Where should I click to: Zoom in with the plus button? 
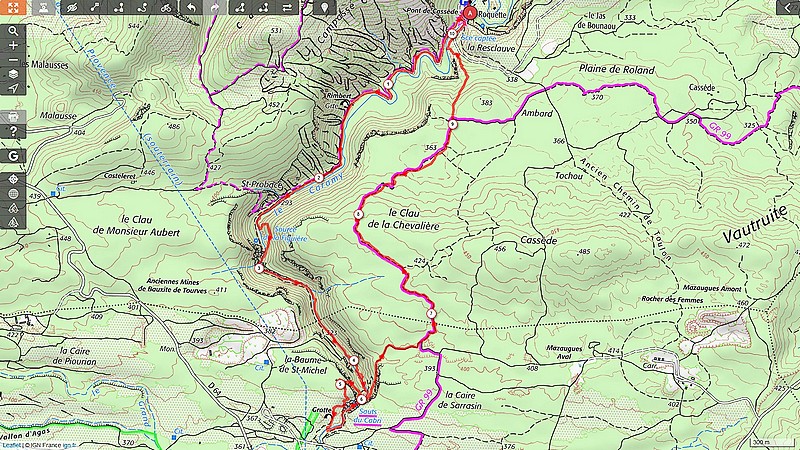(x=13, y=45)
